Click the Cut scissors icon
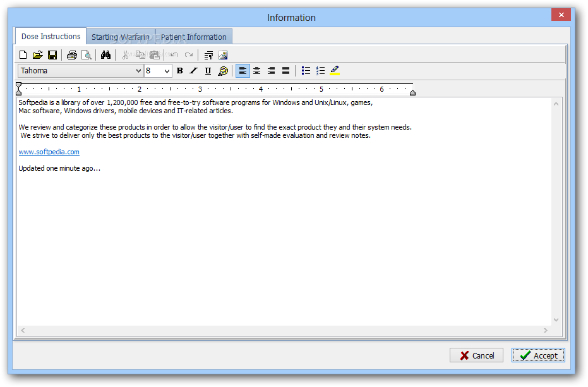The width and height of the screenshot is (588, 387). coord(125,55)
